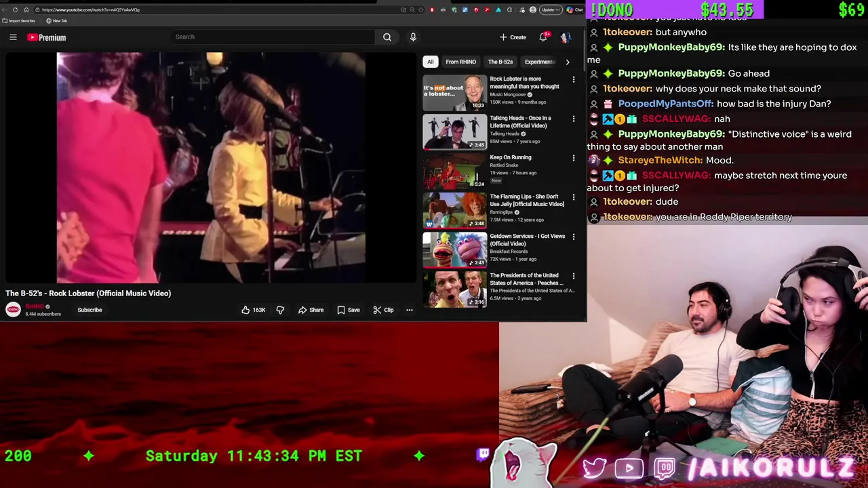Open the notifications bell
868x488 pixels.
coord(543,37)
